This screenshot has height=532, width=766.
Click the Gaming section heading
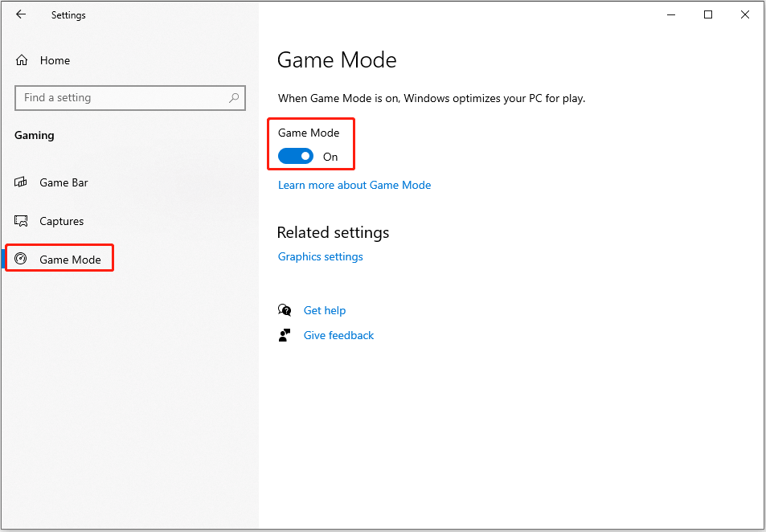coord(35,135)
